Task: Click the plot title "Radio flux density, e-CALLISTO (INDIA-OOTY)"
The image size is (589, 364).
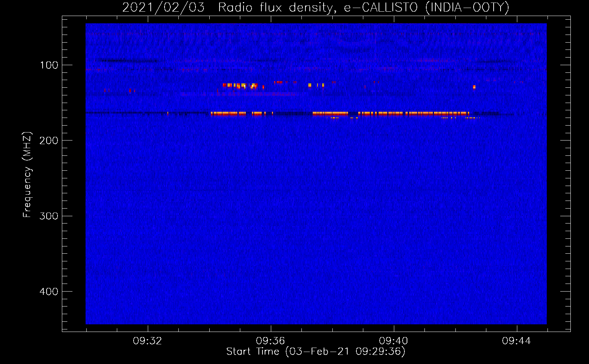Action: pos(363,7)
